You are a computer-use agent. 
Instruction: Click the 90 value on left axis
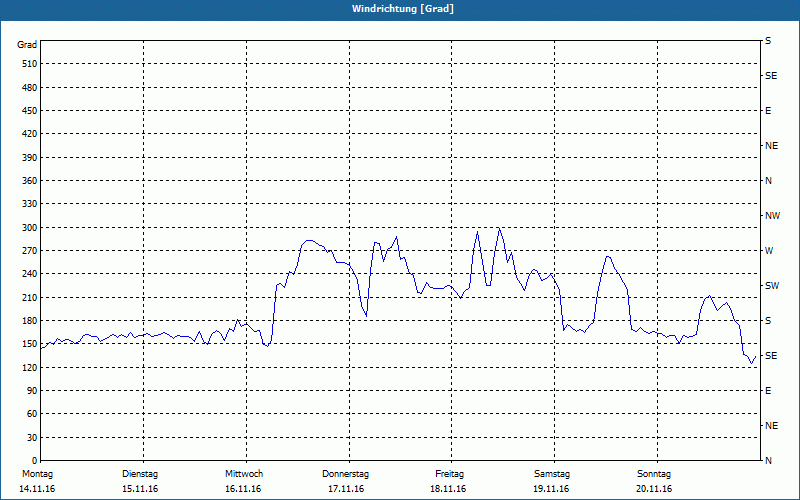[x=32, y=390]
